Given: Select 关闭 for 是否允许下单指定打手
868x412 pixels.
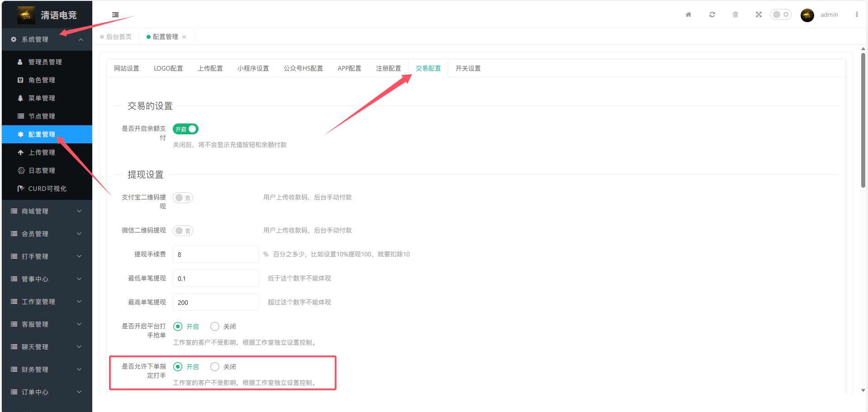Looking at the screenshot, I should tap(215, 367).
